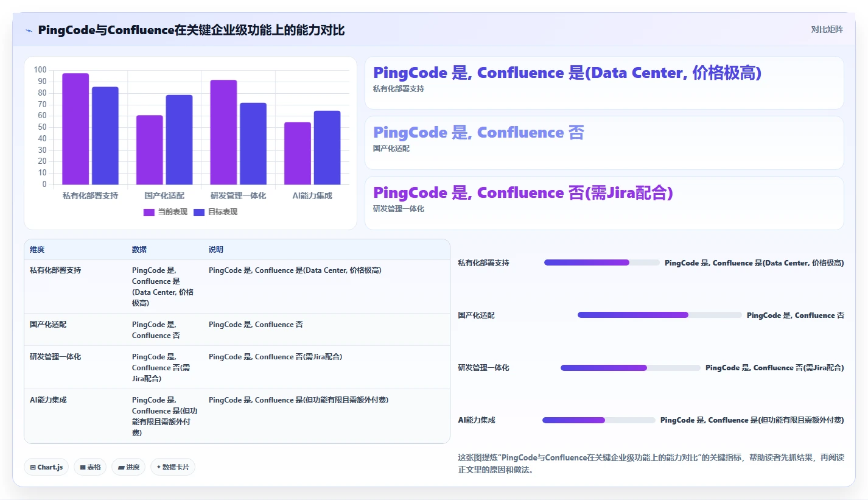
Task: Click the 数据卡片 chip at the bottom
Action: (x=173, y=467)
